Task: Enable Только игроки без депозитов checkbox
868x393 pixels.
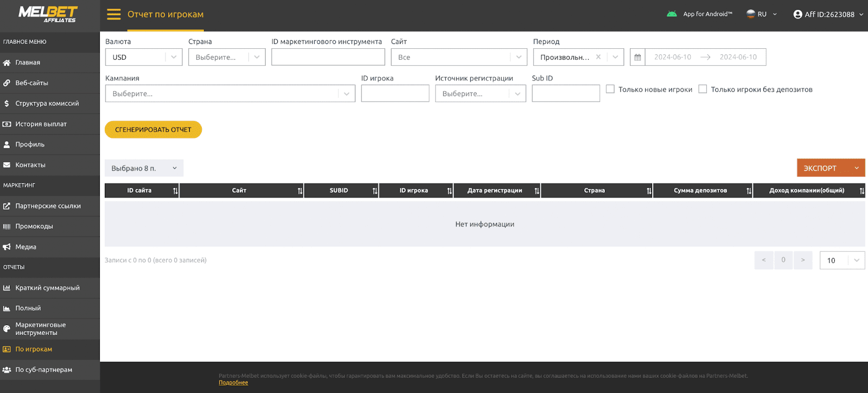Action: pos(703,89)
